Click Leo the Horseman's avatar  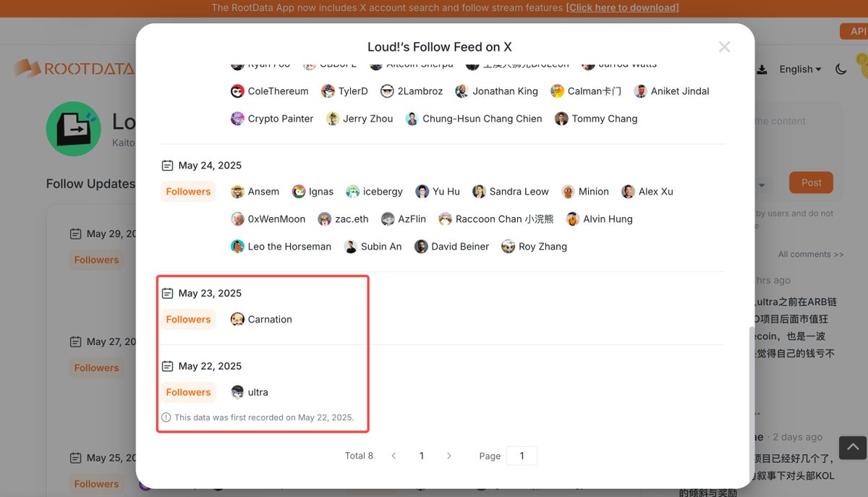pyautogui.click(x=237, y=247)
